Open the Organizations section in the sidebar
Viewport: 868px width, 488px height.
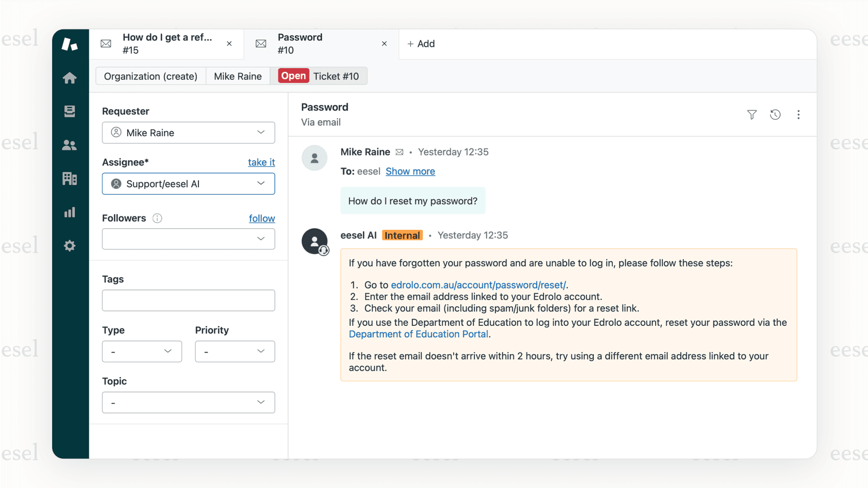[69, 178]
